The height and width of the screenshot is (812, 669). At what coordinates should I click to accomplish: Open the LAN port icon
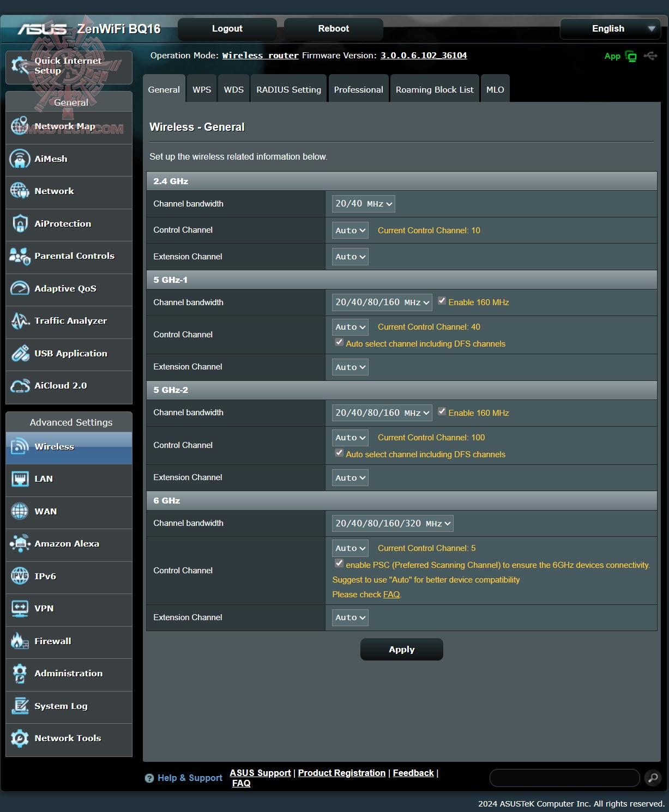20,479
